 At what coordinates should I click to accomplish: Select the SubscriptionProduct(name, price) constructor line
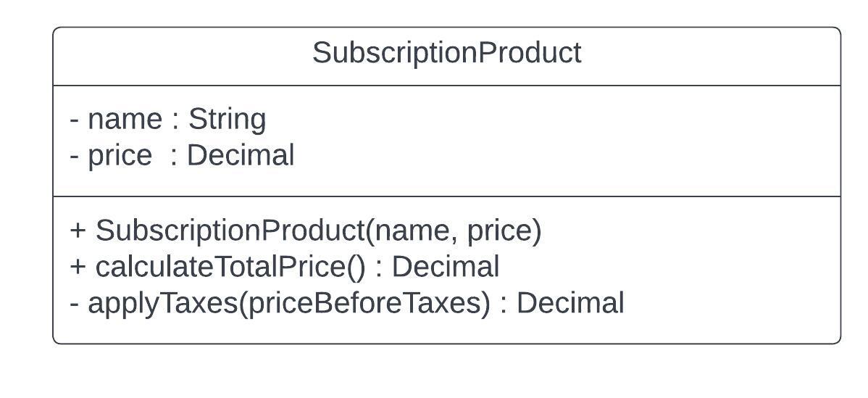(306, 231)
